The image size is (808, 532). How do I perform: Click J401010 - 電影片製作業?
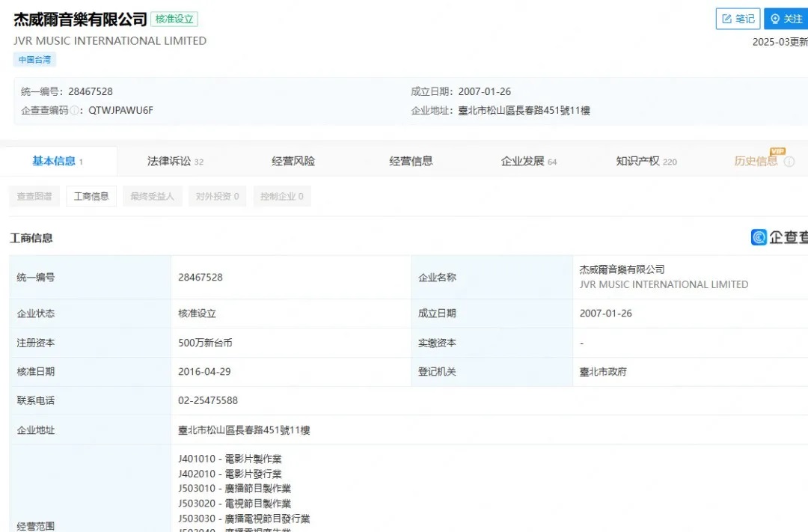pyautogui.click(x=230, y=459)
